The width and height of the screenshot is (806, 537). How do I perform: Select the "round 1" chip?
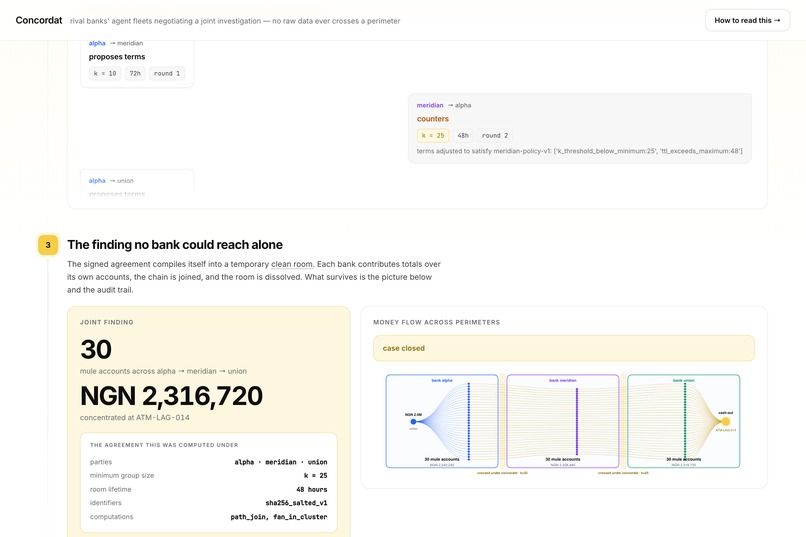pos(167,73)
